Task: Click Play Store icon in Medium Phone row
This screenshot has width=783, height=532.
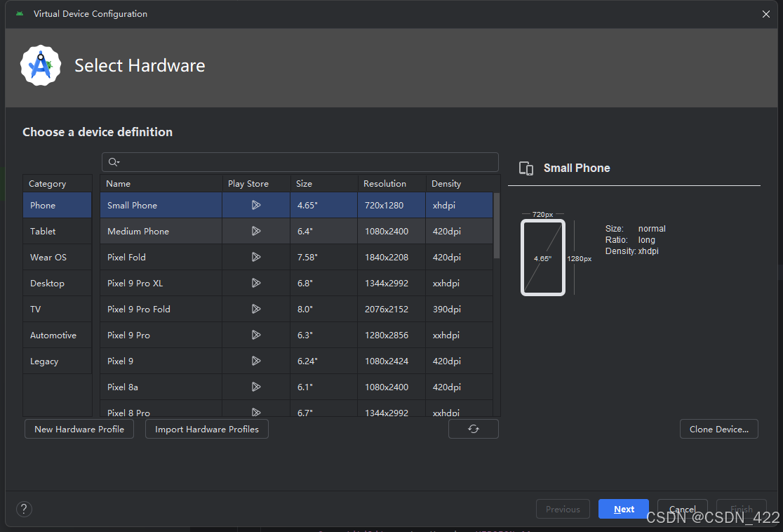Action: [256, 232]
